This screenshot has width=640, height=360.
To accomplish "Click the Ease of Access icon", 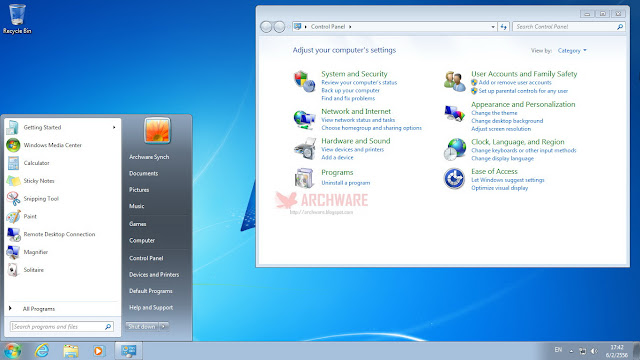I will pos(454,178).
